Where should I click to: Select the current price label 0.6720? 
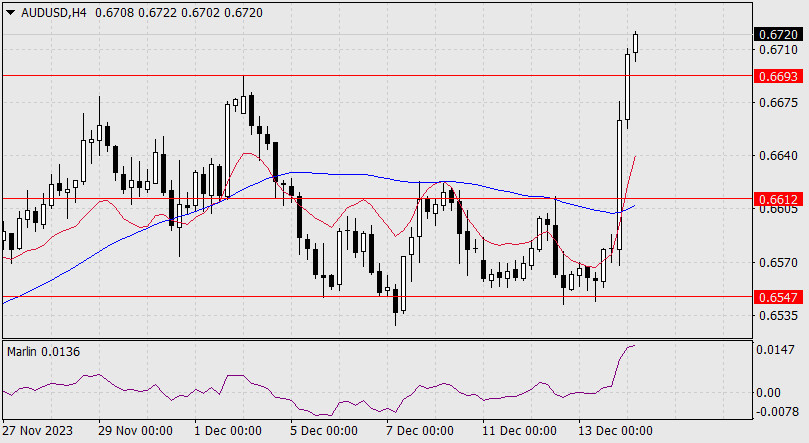coord(779,35)
